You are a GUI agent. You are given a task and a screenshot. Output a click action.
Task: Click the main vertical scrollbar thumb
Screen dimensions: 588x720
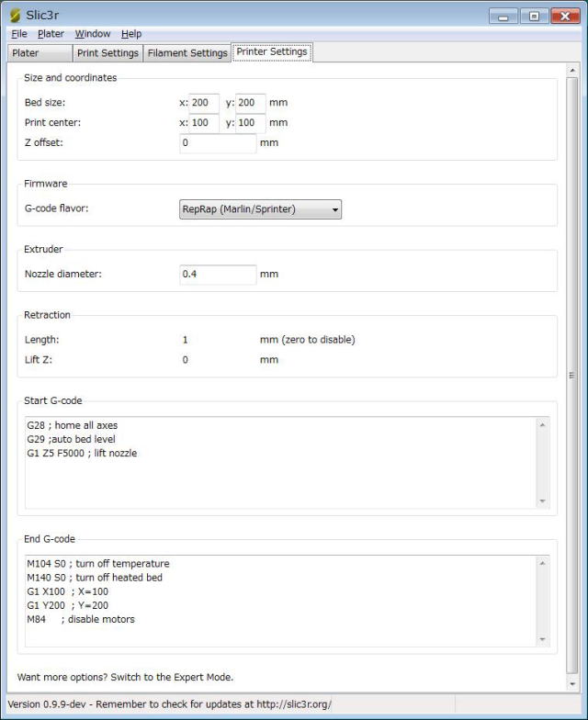pyautogui.click(x=572, y=375)
